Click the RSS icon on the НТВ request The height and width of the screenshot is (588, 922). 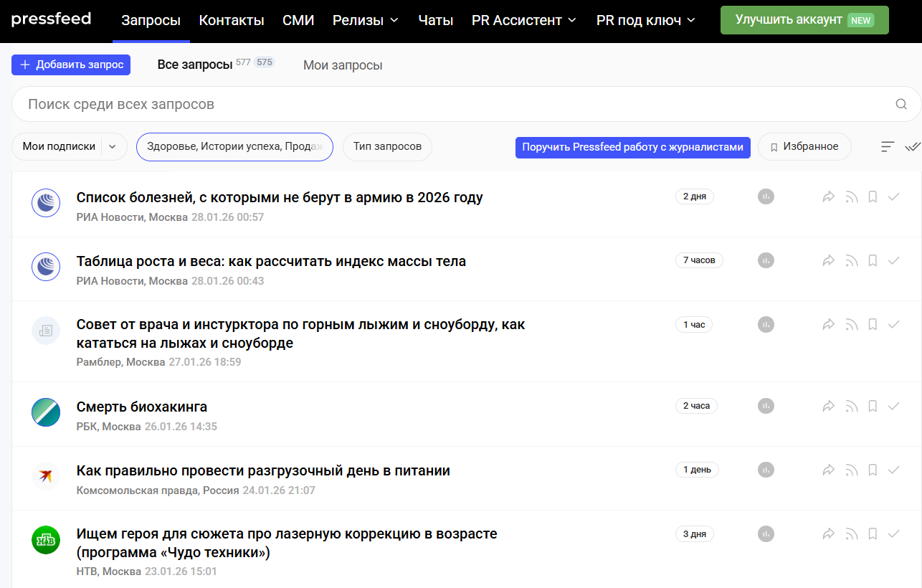click(851, 534)
